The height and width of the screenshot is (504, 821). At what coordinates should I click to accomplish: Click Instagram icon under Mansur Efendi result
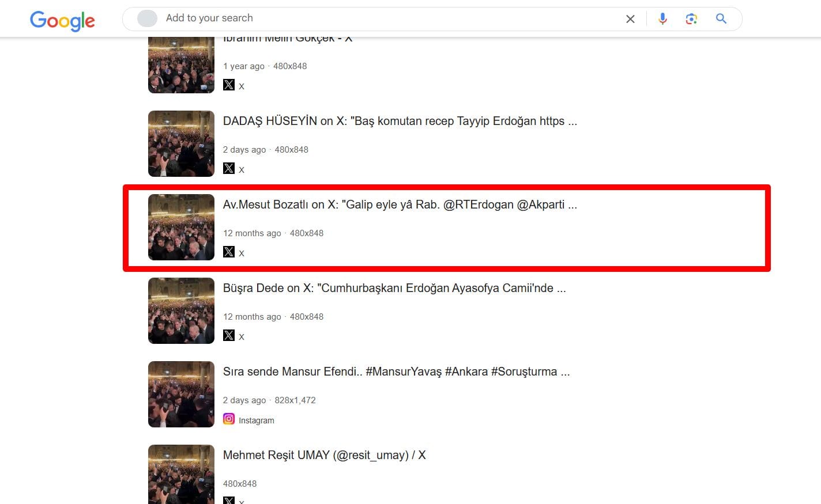coord(229,419)
